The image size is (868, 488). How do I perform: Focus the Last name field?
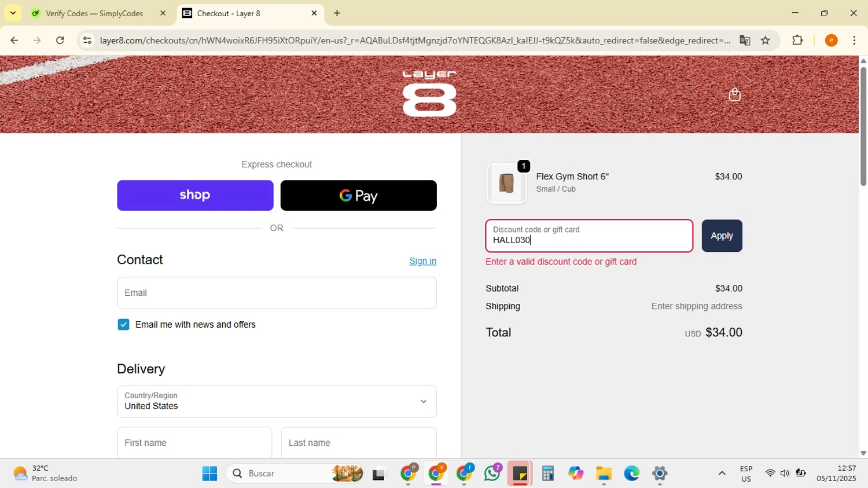pyautogui.click(x=359, y=443)
